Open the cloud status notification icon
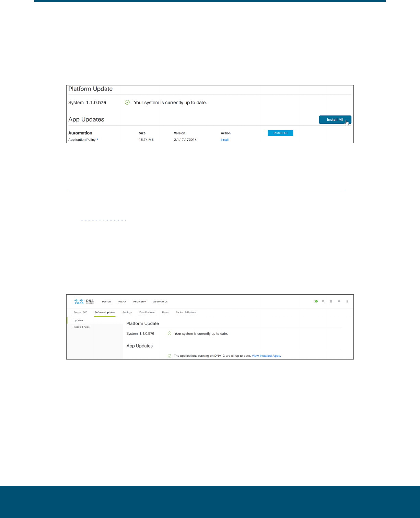The height and width of the screenshot is (518, 420). 316,302
